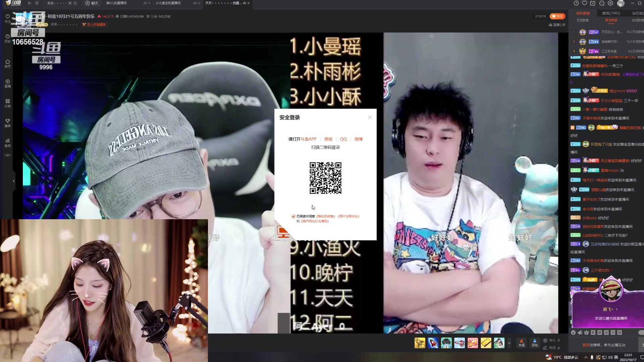Click the login QR code image
This screenshot has height=362, width=644.
[x=325, y=178]
